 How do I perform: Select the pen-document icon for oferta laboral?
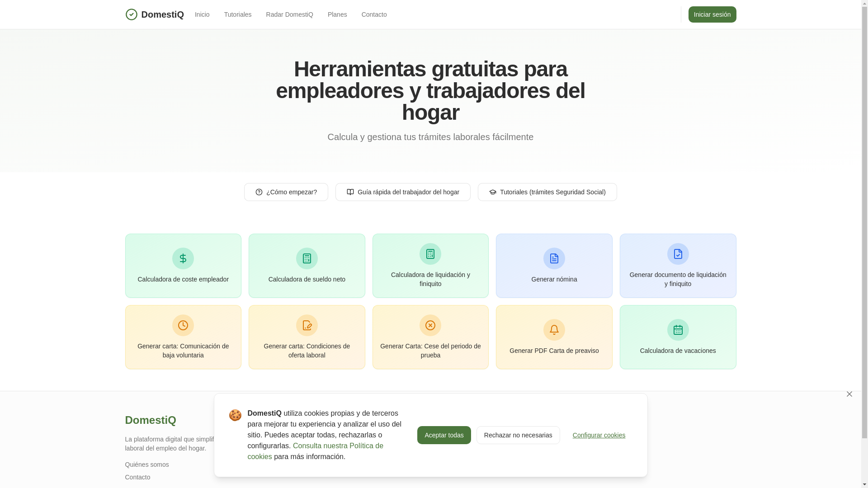tap(307, 325)
